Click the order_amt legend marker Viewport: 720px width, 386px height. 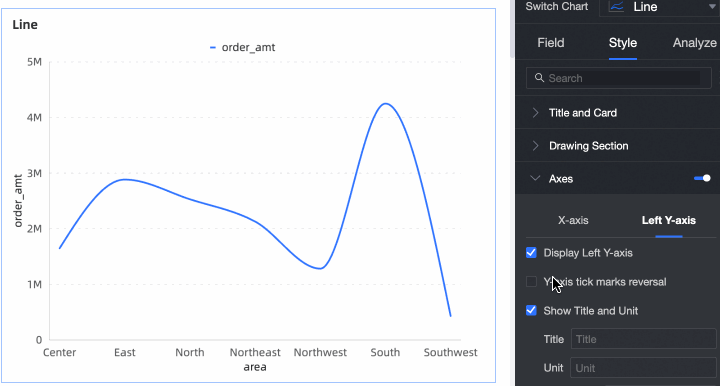[213, 47]
